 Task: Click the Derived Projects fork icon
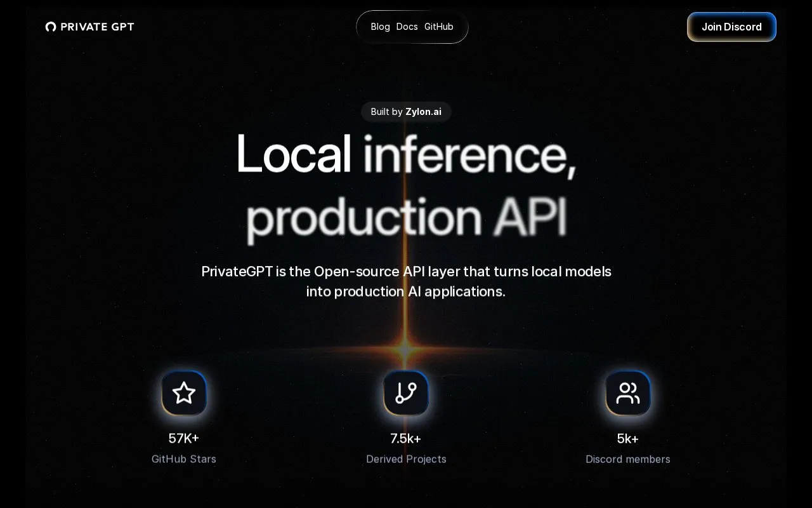(406, 393)
